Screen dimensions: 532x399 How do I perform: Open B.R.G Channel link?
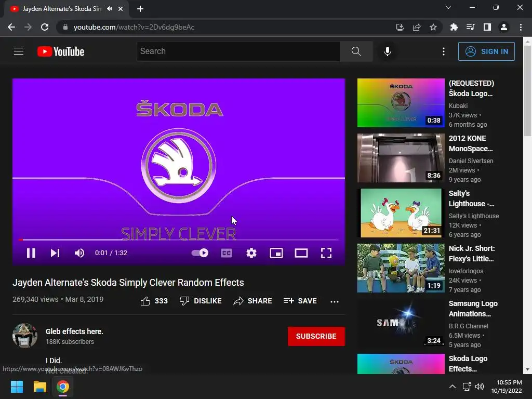(x=468, y=326)
